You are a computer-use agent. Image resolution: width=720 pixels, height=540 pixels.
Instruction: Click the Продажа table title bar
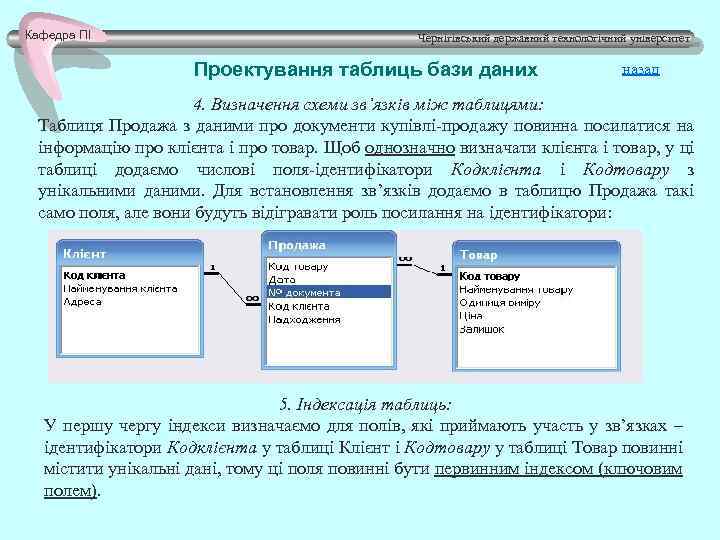point(329,245)
